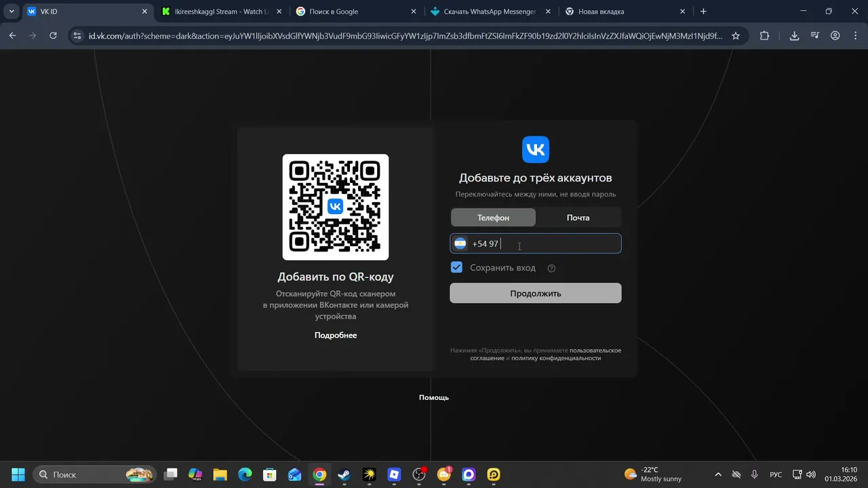Viewport: 868px width, 488px height.
Task: Open the Подробнее link under the QR code
Action: [x=336, y=335]
